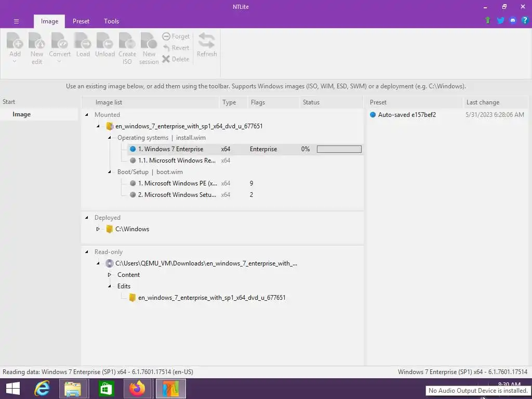Open Windows Store from taskbar
The height and width of the screenshot is (399, 532).
pyautogui.click(x=106, y=389)
